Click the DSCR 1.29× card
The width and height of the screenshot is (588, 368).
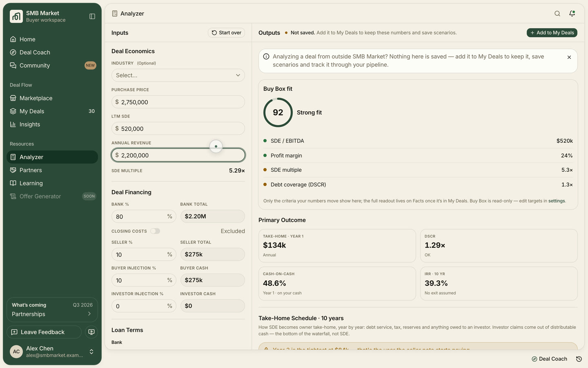pos(499,246)
